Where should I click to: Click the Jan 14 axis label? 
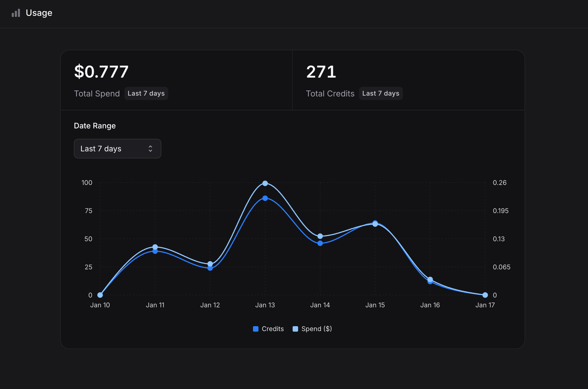point(320,305)
